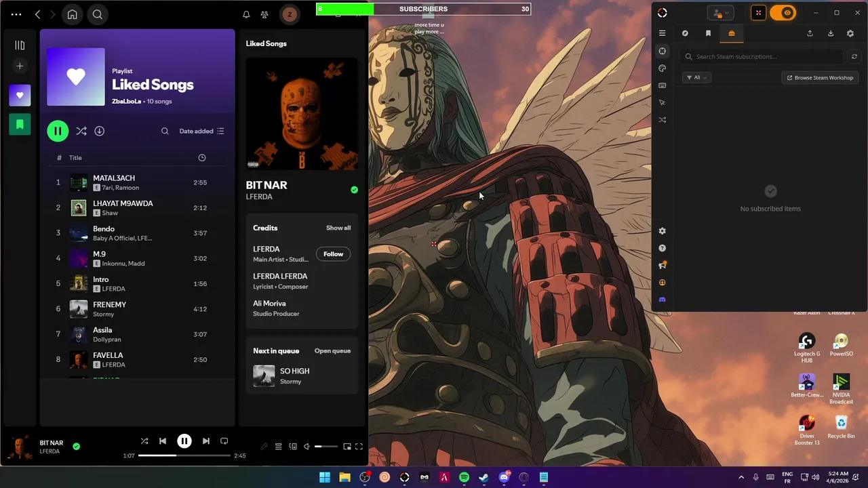The width and height of the screenshot is (868, 488).
Task: Toggle liked checkmark beside BIT NAR title
Action: (354, 190)
